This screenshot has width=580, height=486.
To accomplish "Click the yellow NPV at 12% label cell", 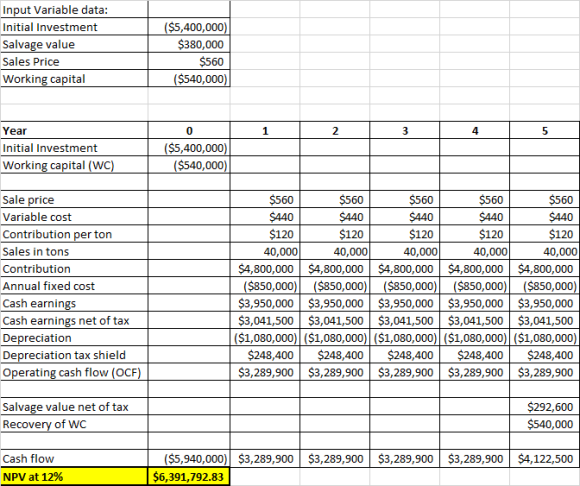I will tap(74, 477).
